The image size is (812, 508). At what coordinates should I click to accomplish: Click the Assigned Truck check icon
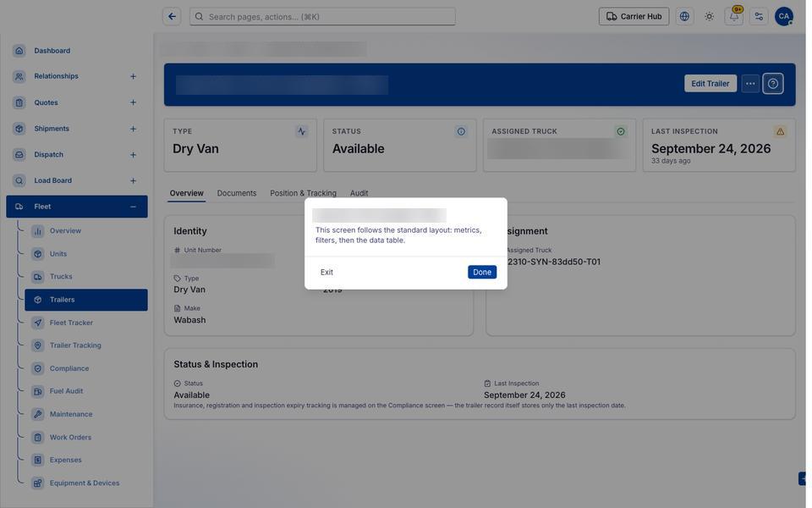click(x=620, y=132)
